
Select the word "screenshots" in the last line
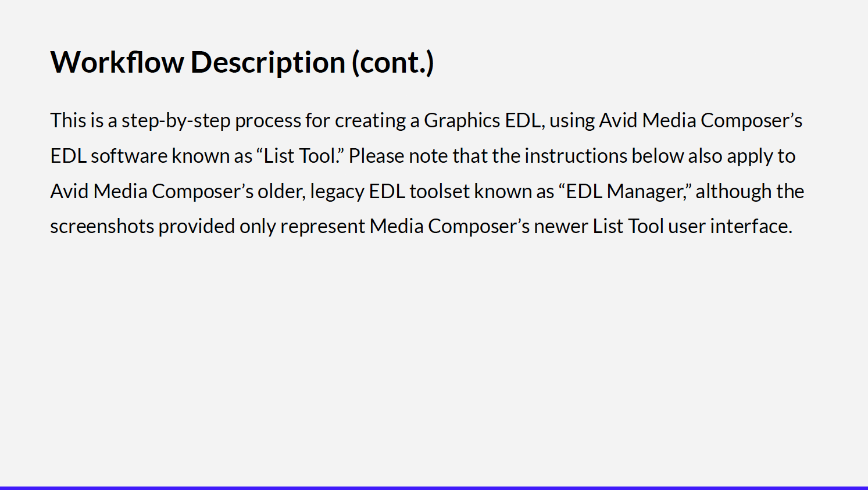tap(102, 226)
